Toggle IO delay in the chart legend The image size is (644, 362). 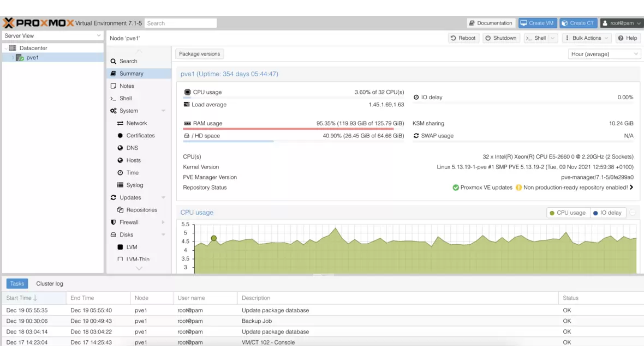[x=608, y=213]
